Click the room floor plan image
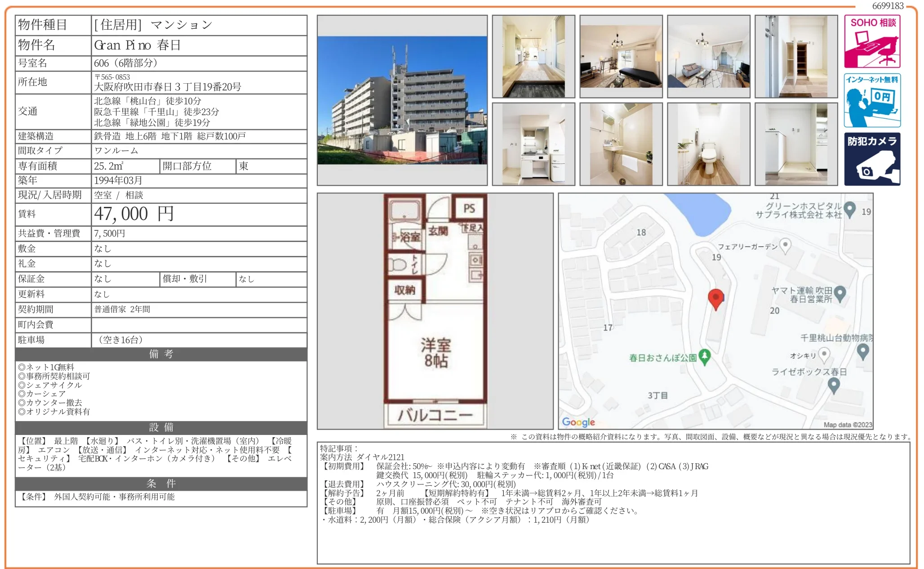The width and height of the screenshot is (924, 569). [435, 311]
